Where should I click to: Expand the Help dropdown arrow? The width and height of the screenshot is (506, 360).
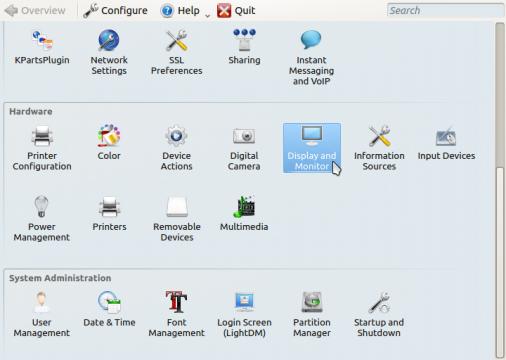[x=207, y=15]
